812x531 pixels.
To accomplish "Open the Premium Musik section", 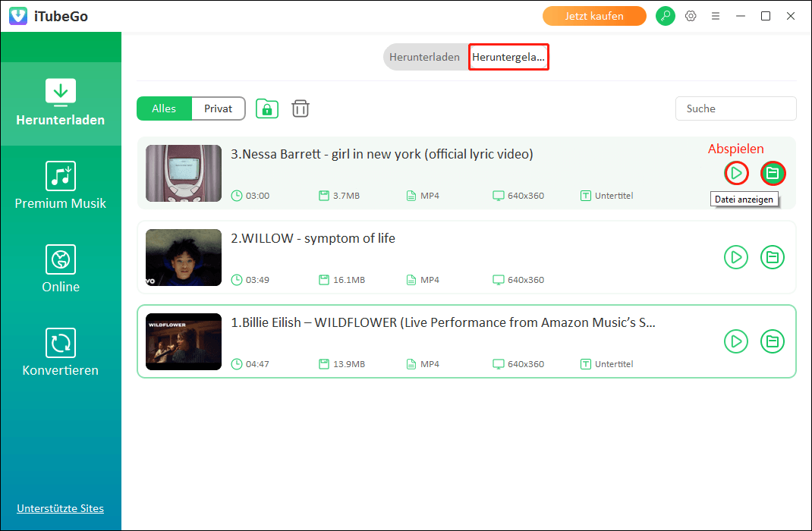I will [61, 187].
